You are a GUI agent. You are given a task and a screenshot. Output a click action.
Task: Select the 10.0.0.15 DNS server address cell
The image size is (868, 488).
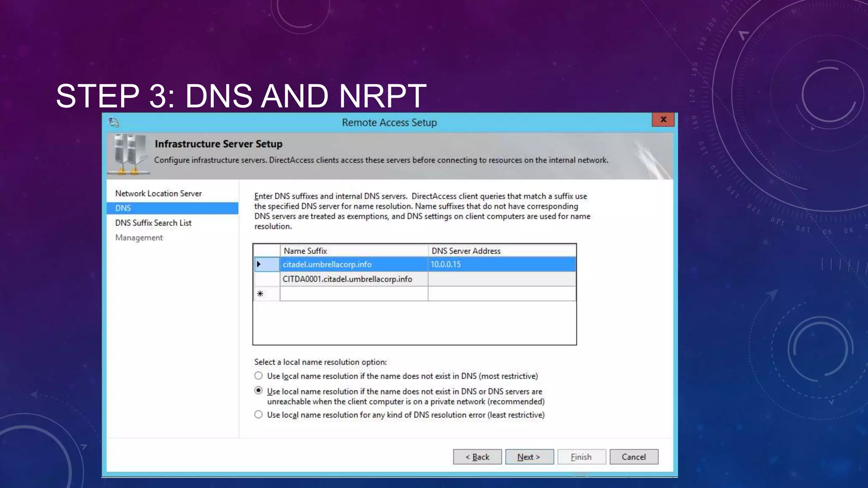[x=502, y=264]
